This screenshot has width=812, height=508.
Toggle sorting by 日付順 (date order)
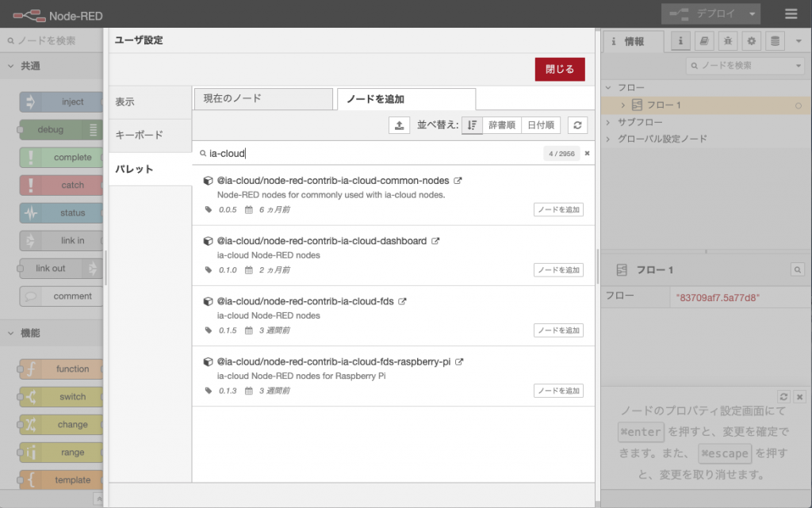pyautogui.click(x=543, y=124)
